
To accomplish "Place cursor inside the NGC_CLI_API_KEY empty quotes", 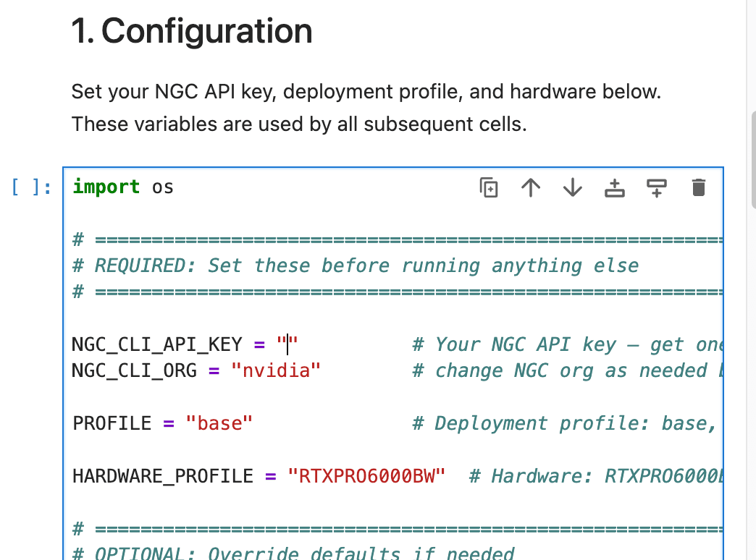I will [x=287, y=344].
